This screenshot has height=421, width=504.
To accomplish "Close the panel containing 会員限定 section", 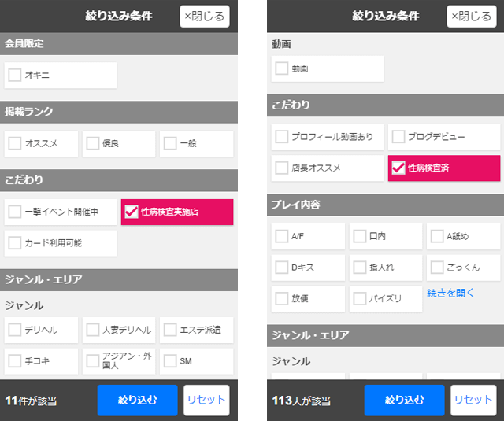I will (x=204, y=16).
